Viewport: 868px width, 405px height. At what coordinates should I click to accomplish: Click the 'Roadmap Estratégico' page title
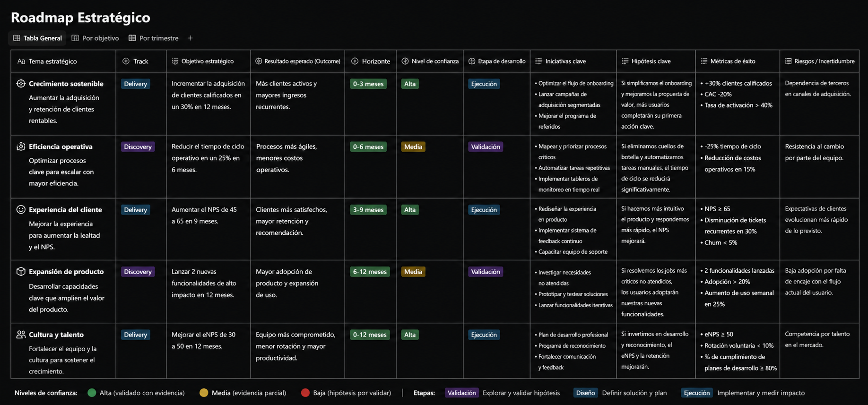(80, 17)
